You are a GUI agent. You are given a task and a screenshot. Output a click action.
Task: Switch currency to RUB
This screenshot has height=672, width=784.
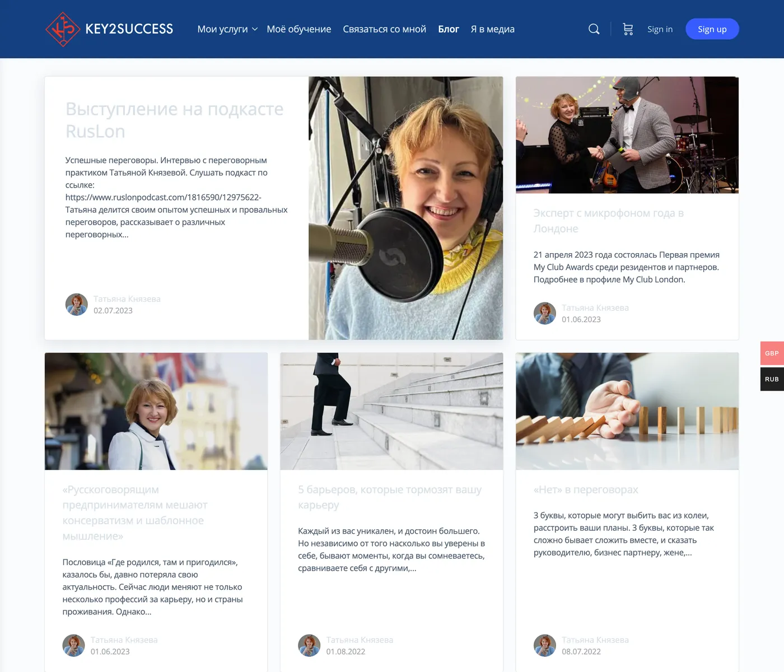coord(772,379)
